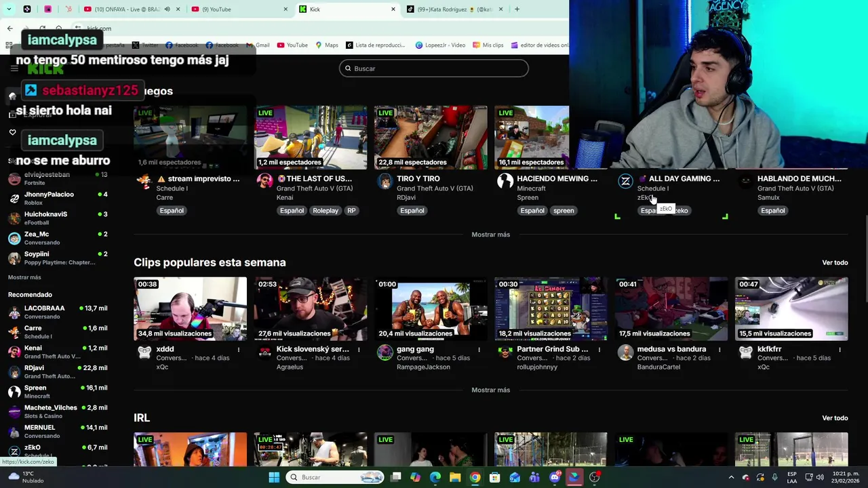Click Carre's avatar on stream imprevisto card
This screenshot has height=488, width=868.
(144, 181)
